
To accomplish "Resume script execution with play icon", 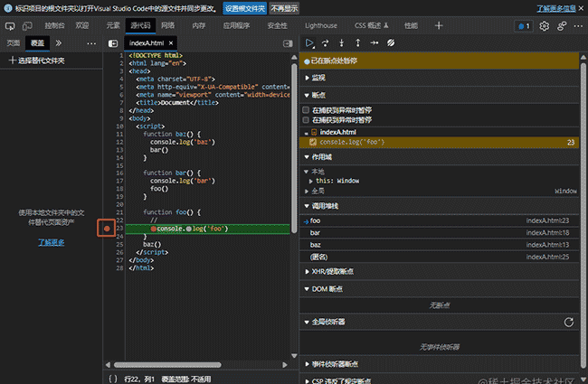I will (309, 43).
